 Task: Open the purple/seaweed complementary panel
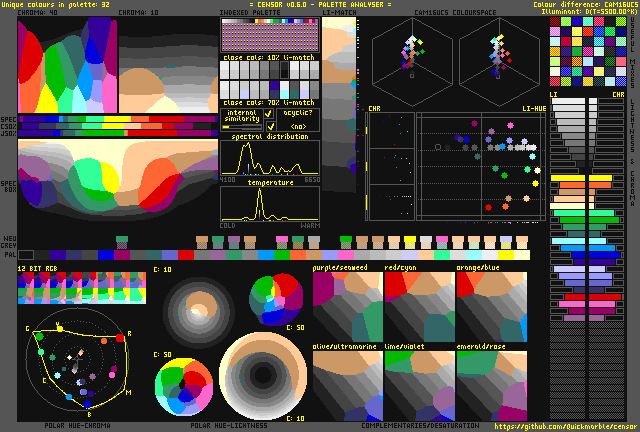pos(348,307)
